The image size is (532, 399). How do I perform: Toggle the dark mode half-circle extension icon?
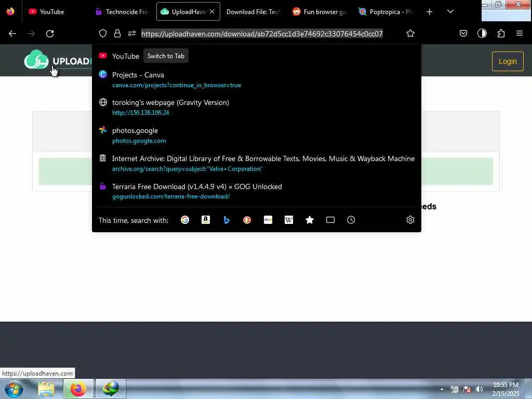pyautogui.click(x=482, y=33)
